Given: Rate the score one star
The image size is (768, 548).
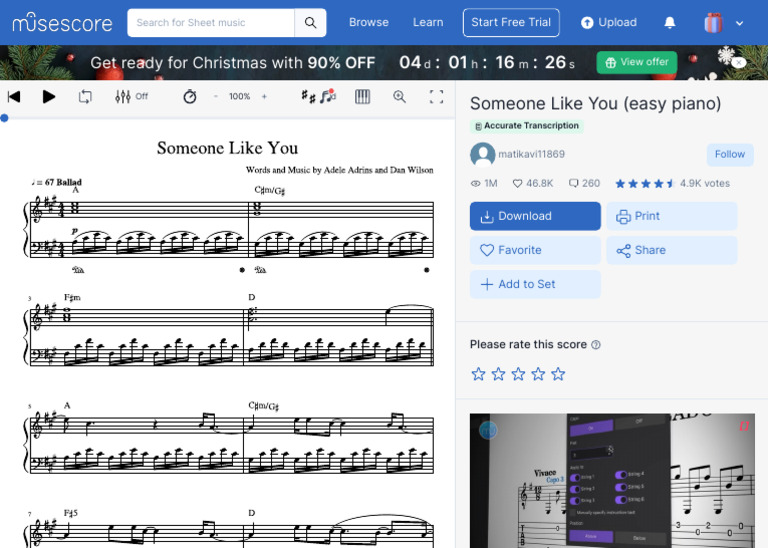Looking at the screenshot, I should (x=479, y=375).
